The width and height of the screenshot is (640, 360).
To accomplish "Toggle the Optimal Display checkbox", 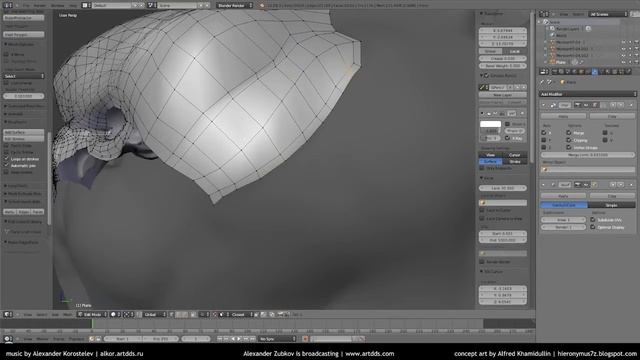I will coord(593,227).
